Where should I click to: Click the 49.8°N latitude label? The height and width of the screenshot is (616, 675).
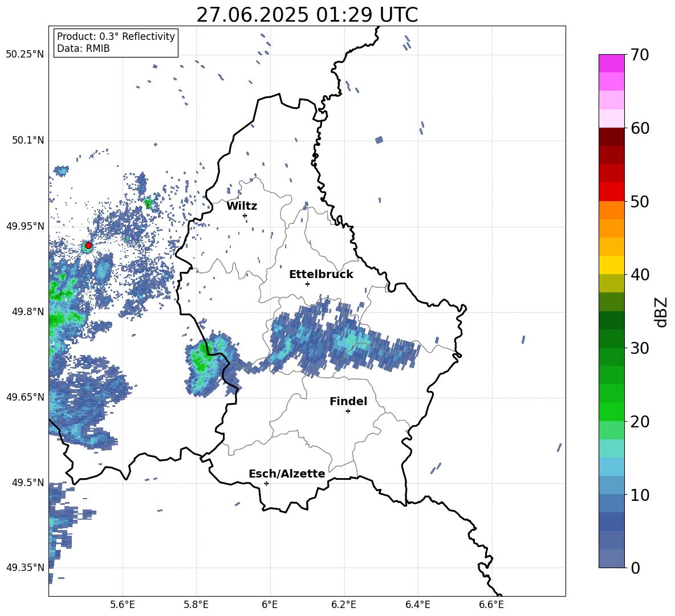[28, 312]
